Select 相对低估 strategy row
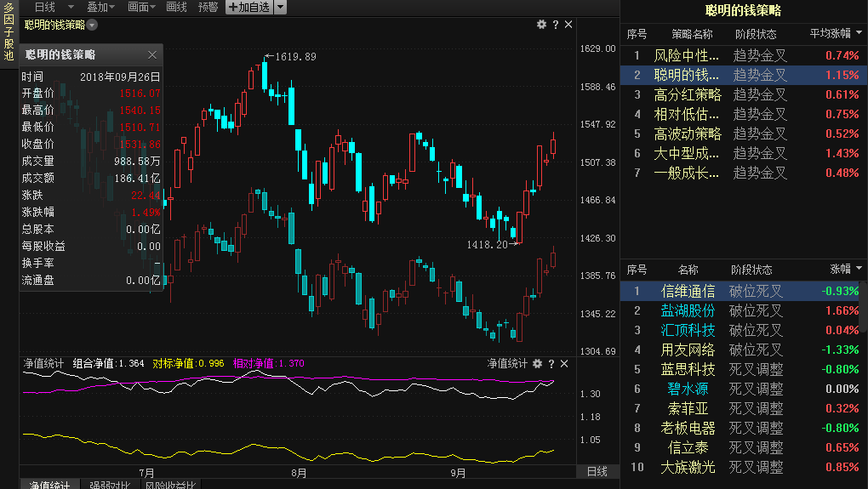 (x=744, y=114)
